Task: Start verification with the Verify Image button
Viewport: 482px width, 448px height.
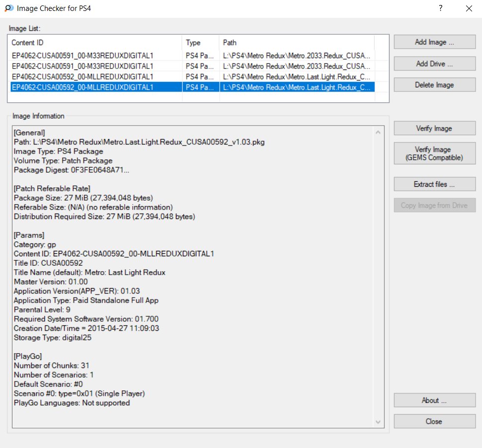Action: point(434,128)
